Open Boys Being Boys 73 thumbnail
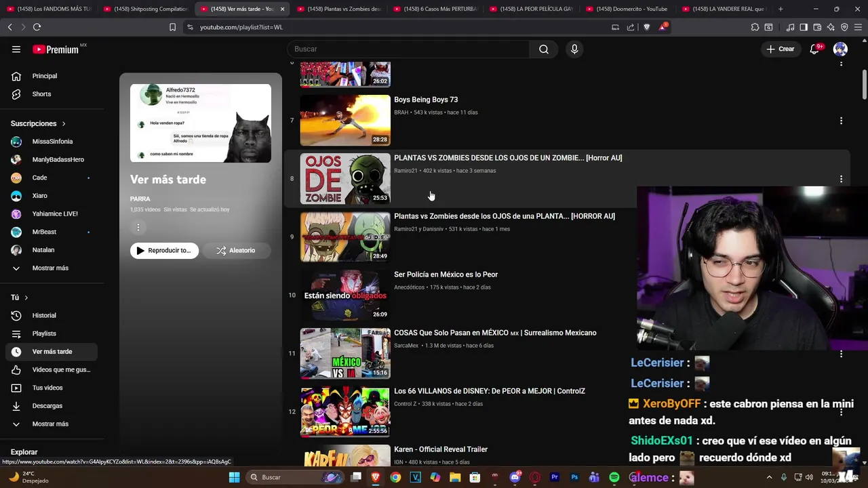 [345, 120]
